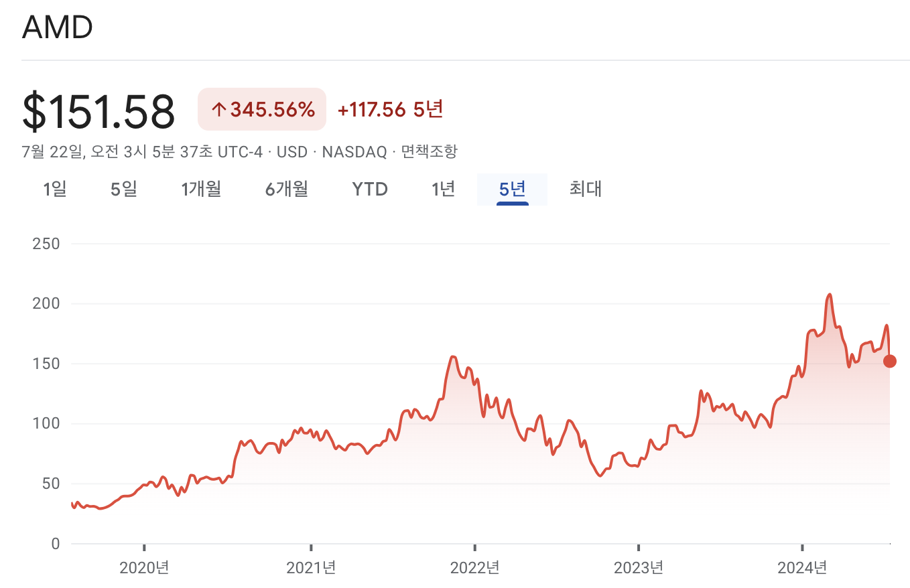Screen dimensions: 910x588
Task: Click the chart peak near 2024
Action: click(829, 295)
